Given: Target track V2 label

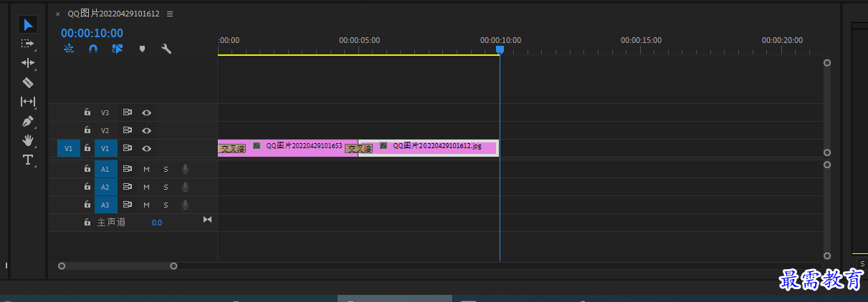Looking at the screenshot, I should [105, 130].
